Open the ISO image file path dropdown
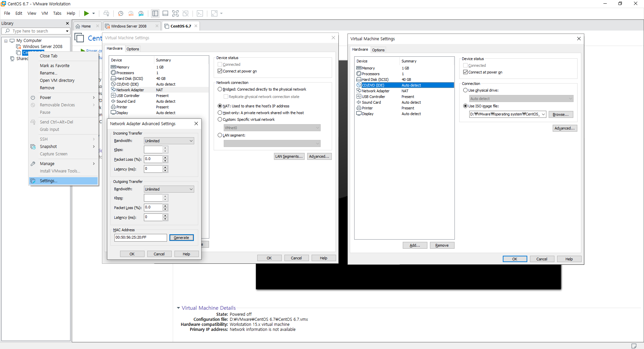This screenshot has width=644, height=349. click(x=543, y=114)
